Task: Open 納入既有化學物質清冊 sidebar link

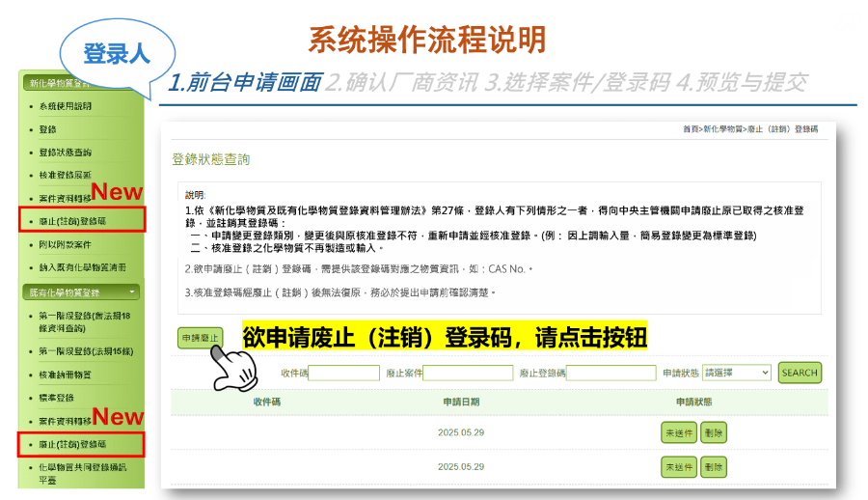Action: pyautogui.click(x=82, y=266)
